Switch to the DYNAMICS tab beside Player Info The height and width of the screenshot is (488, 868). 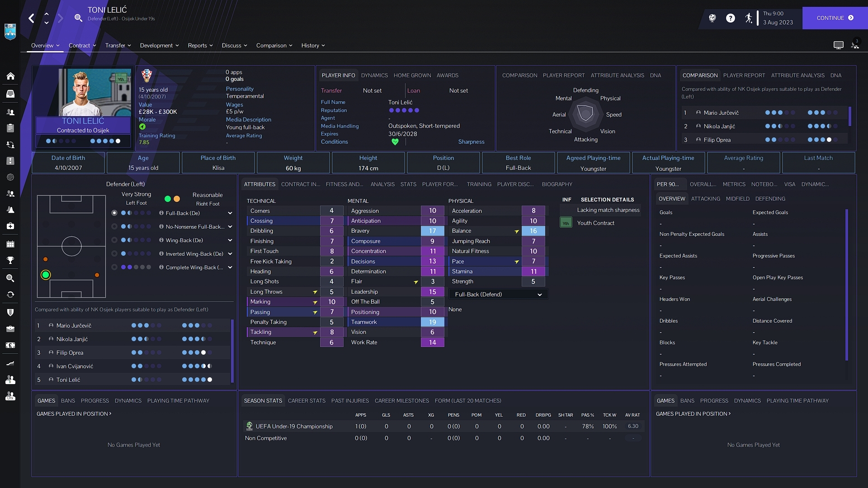(374, 75)
